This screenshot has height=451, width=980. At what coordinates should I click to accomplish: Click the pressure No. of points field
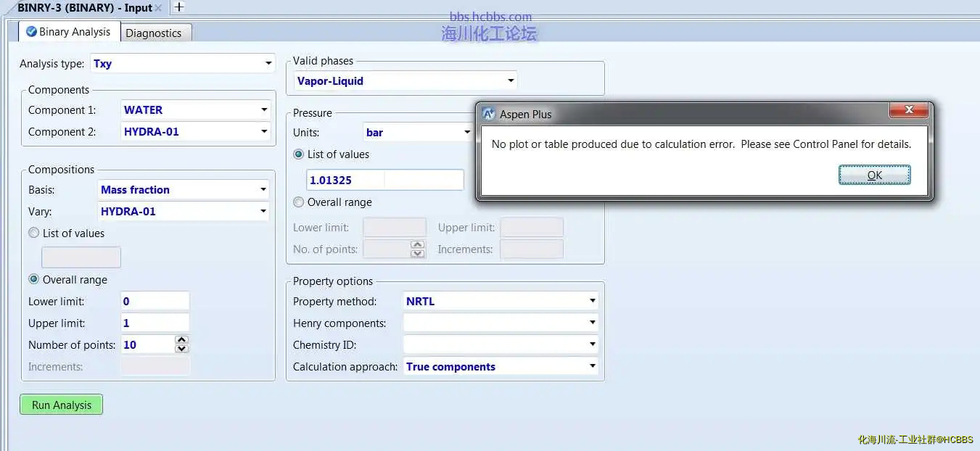(x=387, y=249)
